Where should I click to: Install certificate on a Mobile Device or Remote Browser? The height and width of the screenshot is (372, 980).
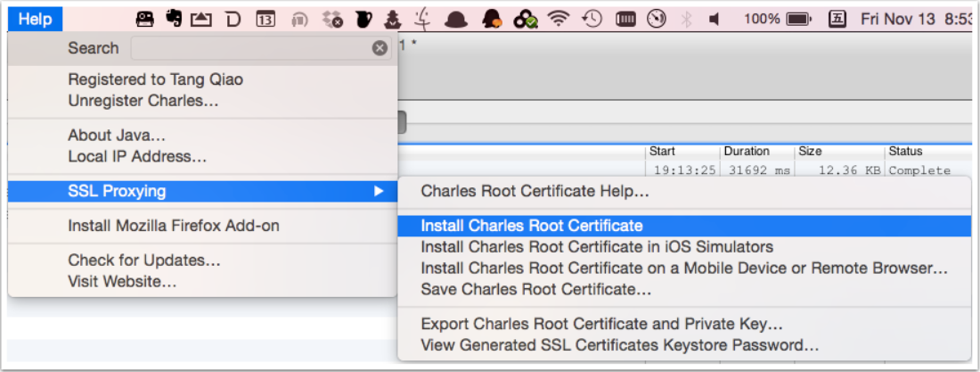tap(685, 269)
